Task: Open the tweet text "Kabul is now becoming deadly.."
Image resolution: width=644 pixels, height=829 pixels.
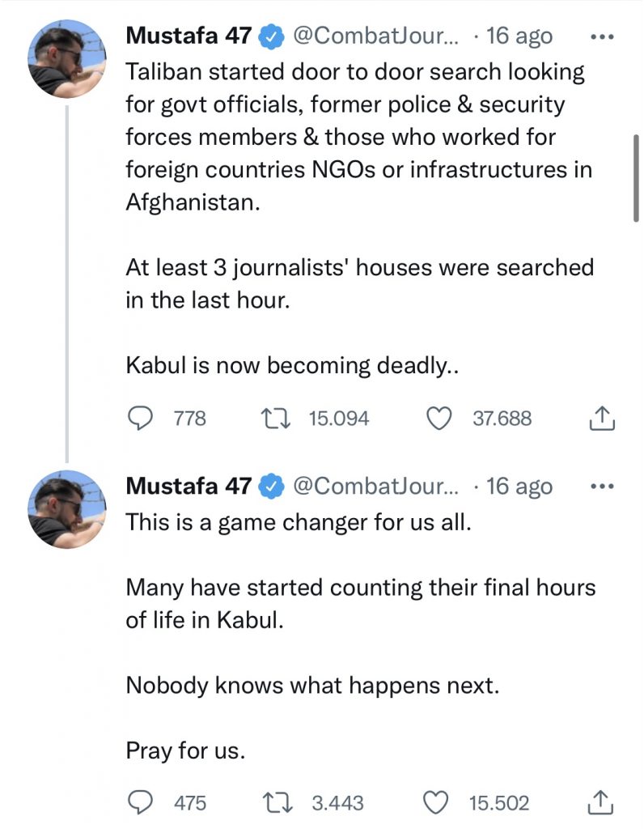Action: pos(293,366)
